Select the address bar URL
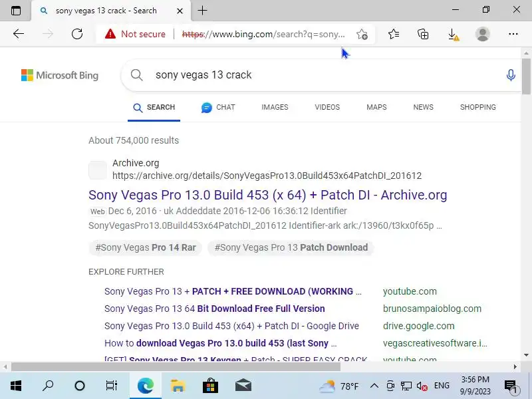The width and height of the screenshot is (532, 399). pyautogui.click(x=263, y=35)
